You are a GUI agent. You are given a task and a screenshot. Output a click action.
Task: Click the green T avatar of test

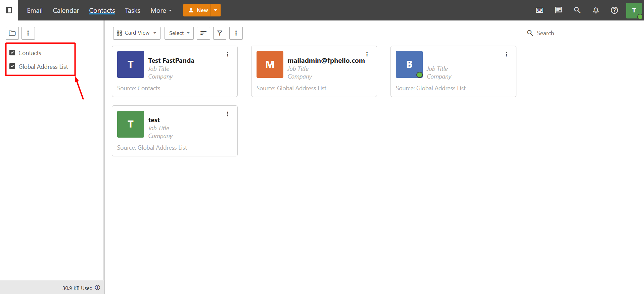(x=131, y=124)
